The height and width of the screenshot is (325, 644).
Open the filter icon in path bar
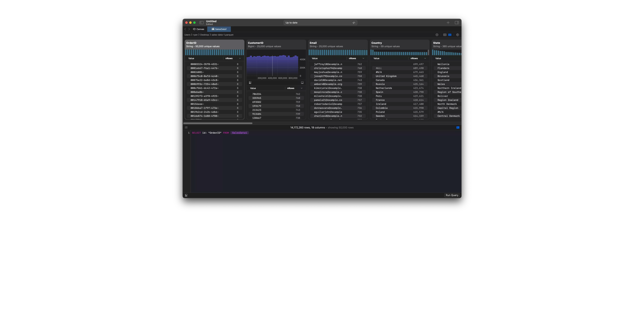click(x=437, y=35)
